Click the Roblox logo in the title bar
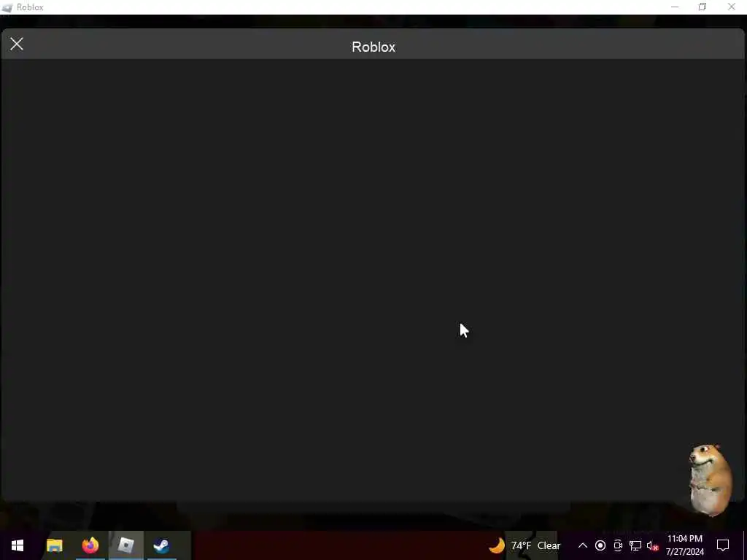This screenshot has width=747, height=560. [7, 7]
